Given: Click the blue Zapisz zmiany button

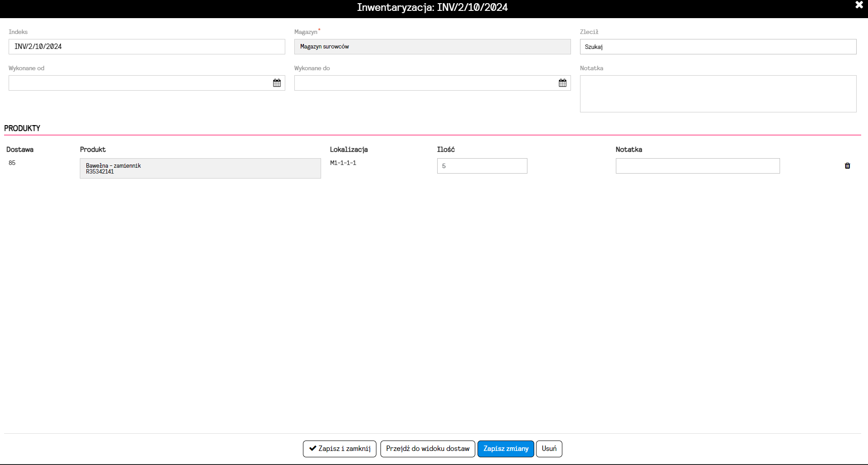Looking at the screenshot, I should pyautogui.click(x=506, y=449).
